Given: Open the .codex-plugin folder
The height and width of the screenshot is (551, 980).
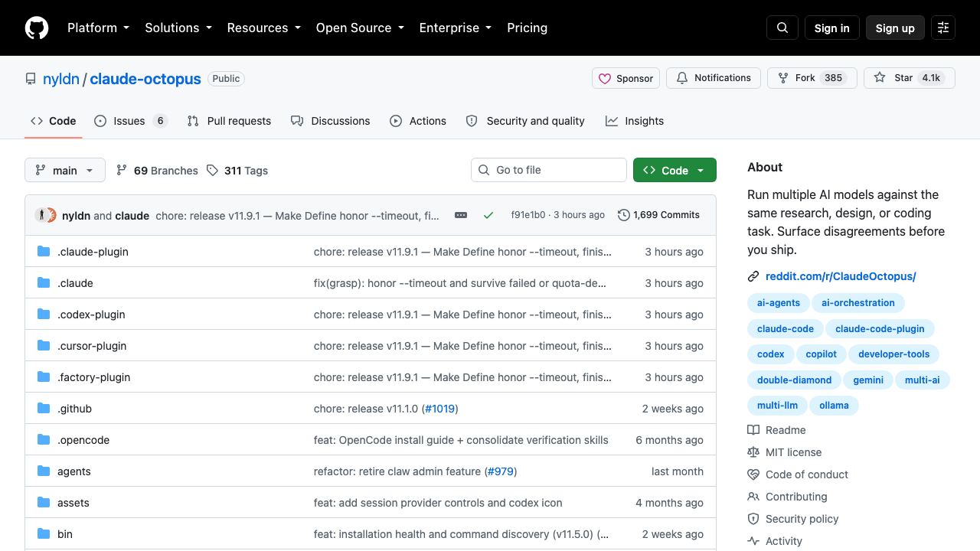Looking at the screenshot, I should [91, 315].
